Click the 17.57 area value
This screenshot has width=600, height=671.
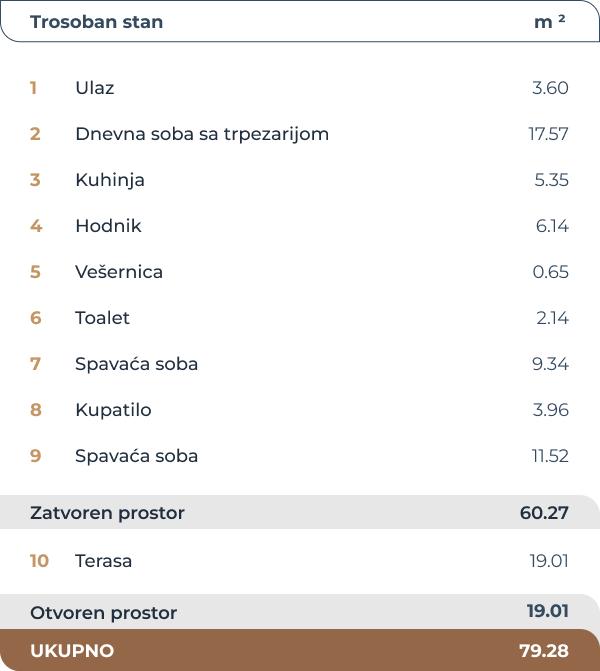pos(548,134)
